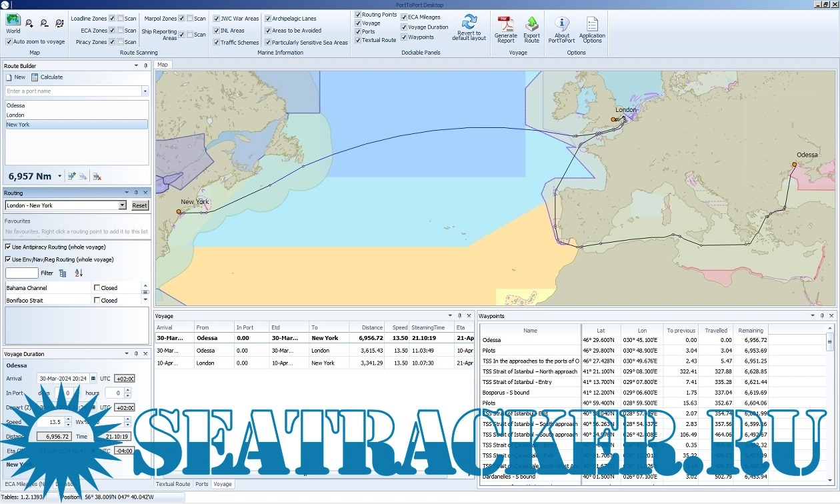Select the World view icon
Image resolution: width=840 pixels, height=504 pixels.
[13, 21]
